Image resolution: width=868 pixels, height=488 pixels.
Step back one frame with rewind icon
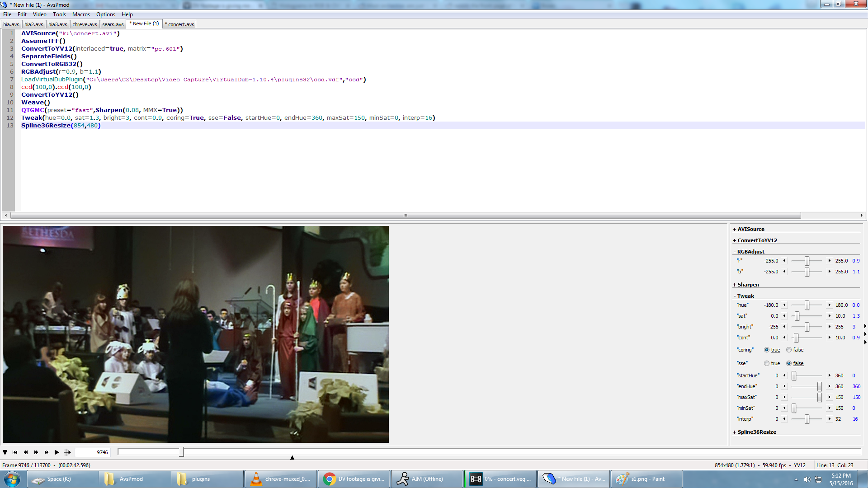[26, 452]
